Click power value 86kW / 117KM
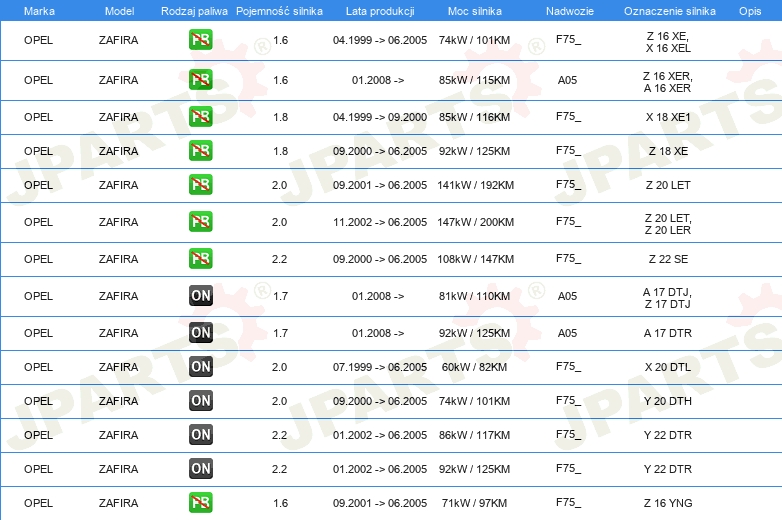The width and height of the screenshot is (782, 520). pos(474,435)
